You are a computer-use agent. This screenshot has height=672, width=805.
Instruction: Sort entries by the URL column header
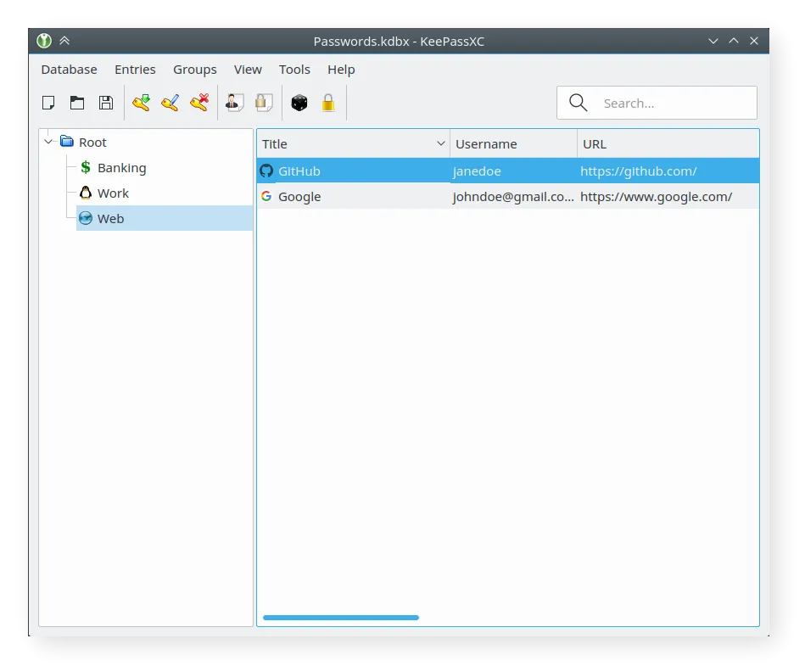click(668, 143)
